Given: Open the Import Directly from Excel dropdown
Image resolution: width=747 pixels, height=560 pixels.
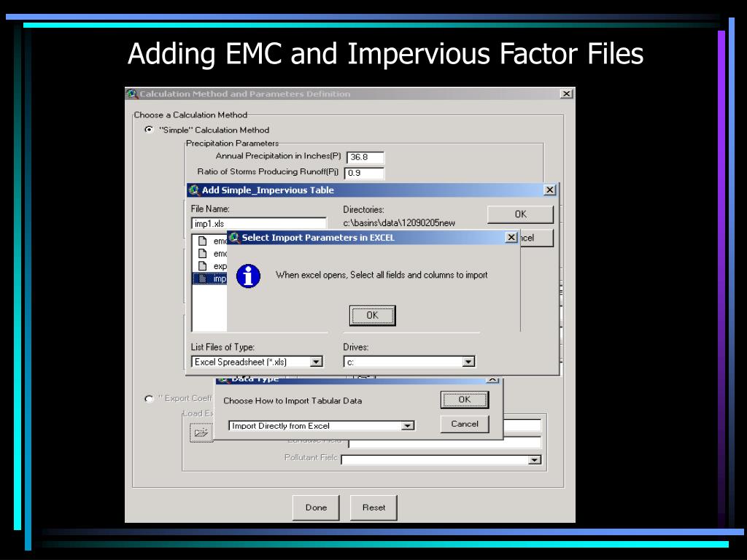Looking at the screenshot, I should point(407,426).
